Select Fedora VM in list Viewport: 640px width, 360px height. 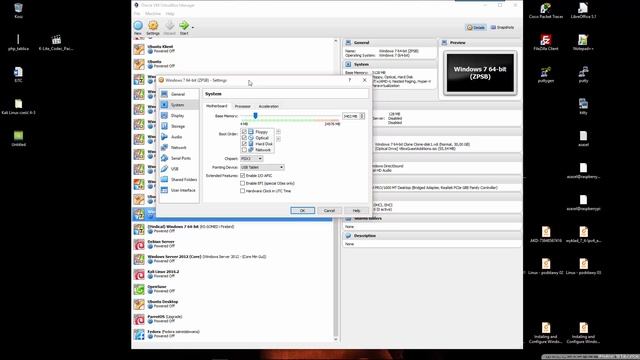coord(233,334)
